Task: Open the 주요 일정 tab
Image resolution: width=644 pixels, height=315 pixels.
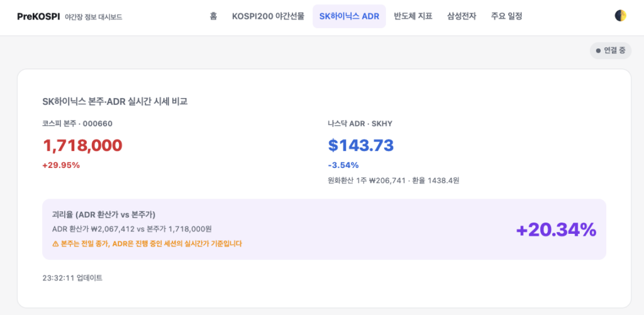Action: click(506, 16)
